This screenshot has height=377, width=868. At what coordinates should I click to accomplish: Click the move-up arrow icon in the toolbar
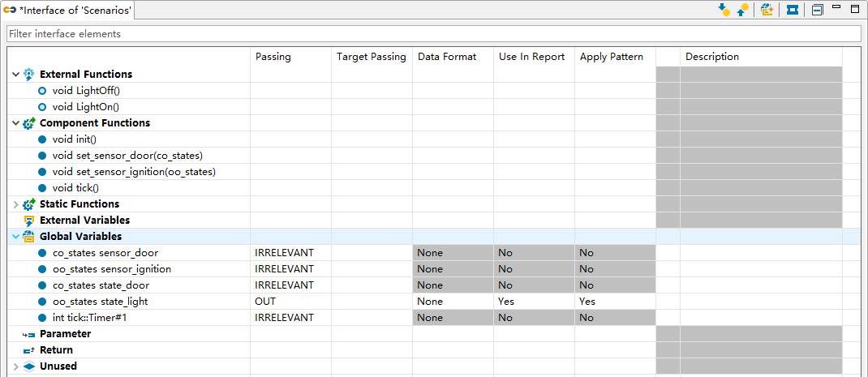click(743, 10)
